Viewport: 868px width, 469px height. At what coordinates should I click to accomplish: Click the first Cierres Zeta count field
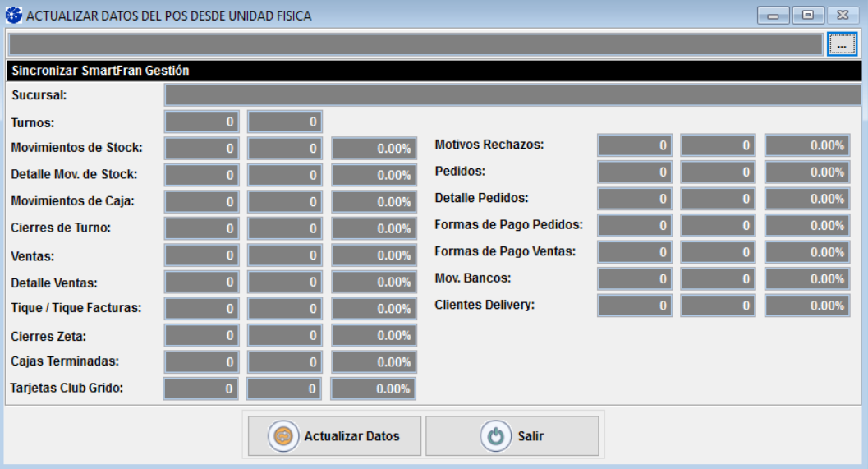(202, 336)
